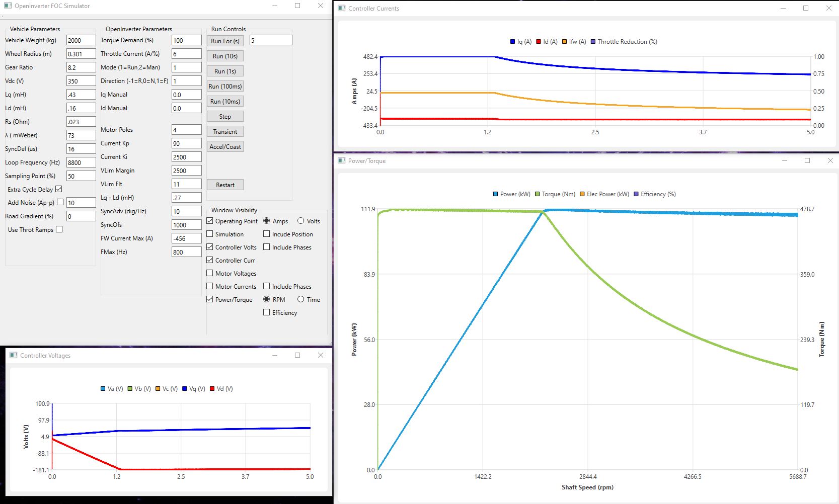Click the Controller Voltages window icon
The image size is (839, 504).
point(14,355)
